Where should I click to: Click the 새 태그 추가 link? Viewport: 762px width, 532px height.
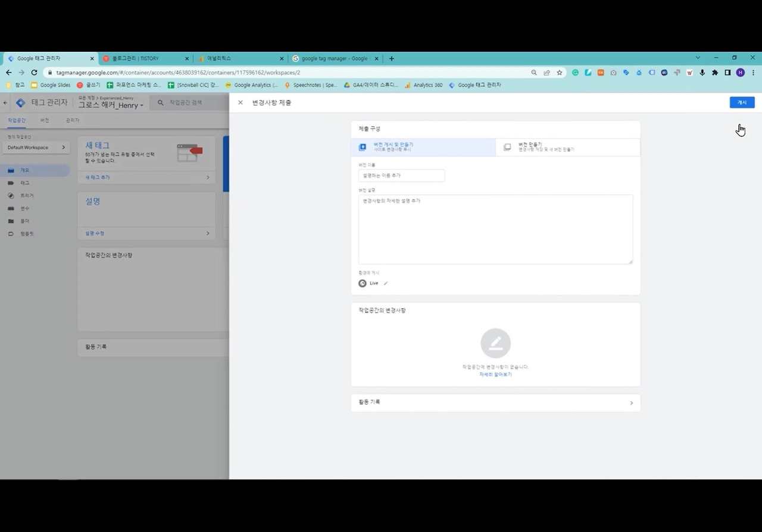pyautogui.click(x=98, y=177)
